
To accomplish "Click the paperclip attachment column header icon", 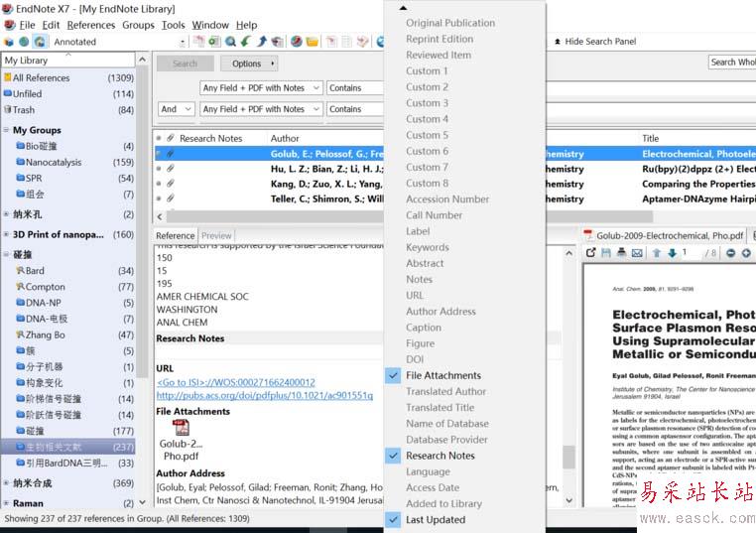I will [171, 138].
